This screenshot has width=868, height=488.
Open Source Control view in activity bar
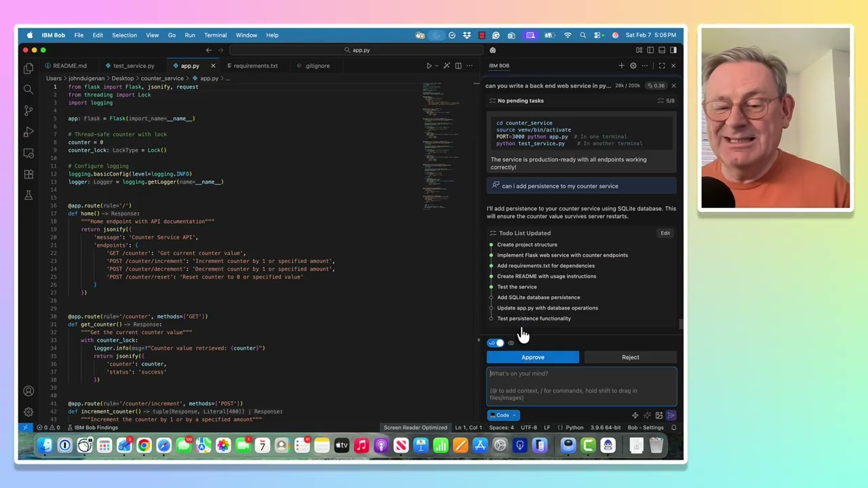28,110
